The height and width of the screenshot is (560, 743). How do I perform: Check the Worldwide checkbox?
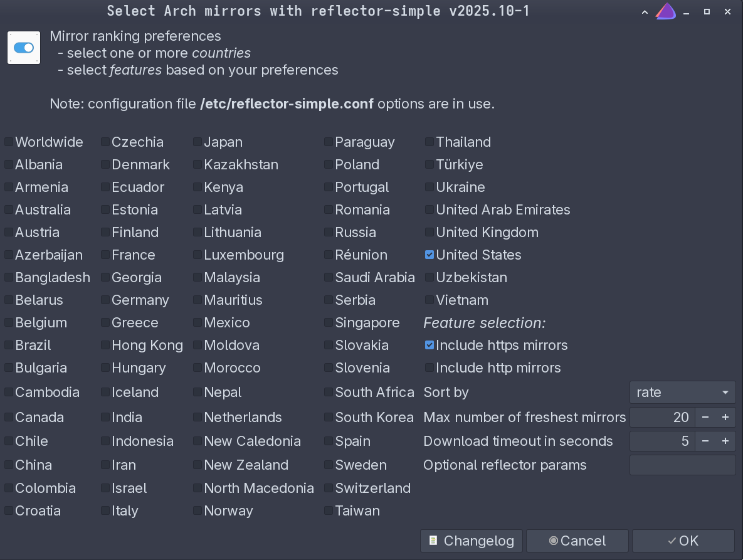click(9, 142)
